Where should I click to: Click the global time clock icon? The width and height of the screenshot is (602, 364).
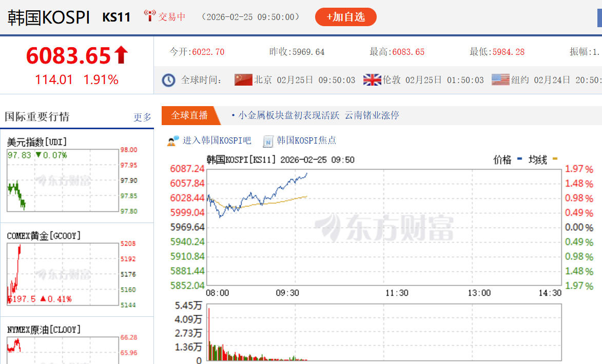pos(168,80)
